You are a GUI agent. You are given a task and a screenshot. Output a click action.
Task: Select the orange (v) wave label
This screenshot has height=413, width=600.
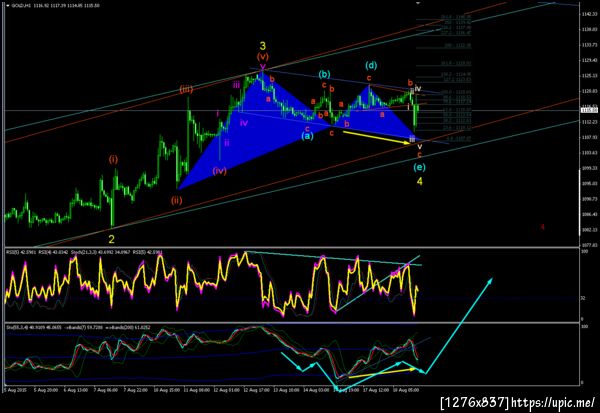click(x=262, y=57)
